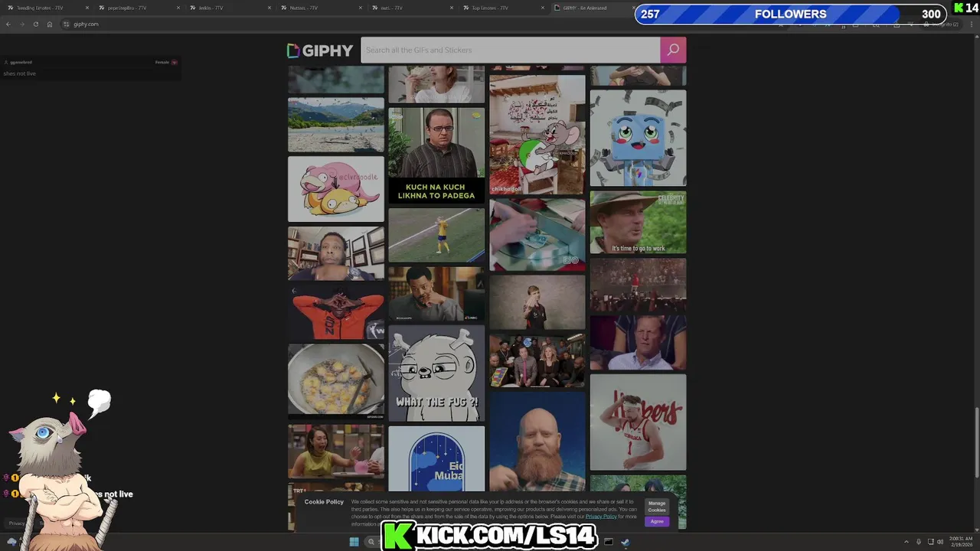The image size is (980, 551).
Task: Open the Huskers basketball player GIF
Action: 638,422
